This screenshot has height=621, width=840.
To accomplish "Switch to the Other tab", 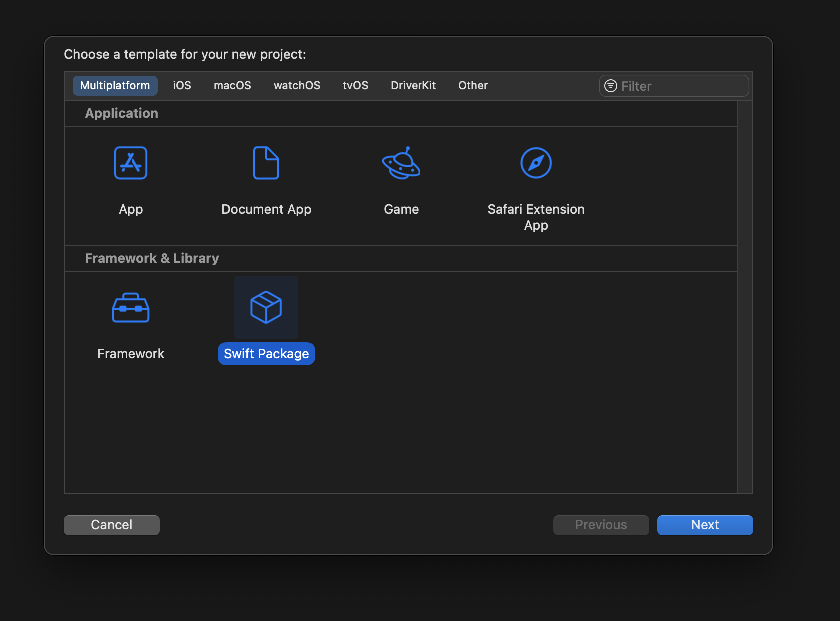I will point(473,85).
